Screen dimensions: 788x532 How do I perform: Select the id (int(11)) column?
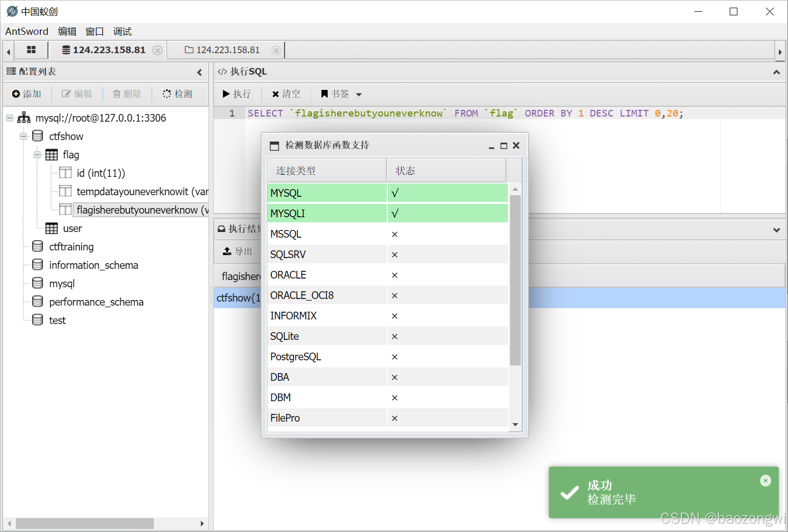101,173
